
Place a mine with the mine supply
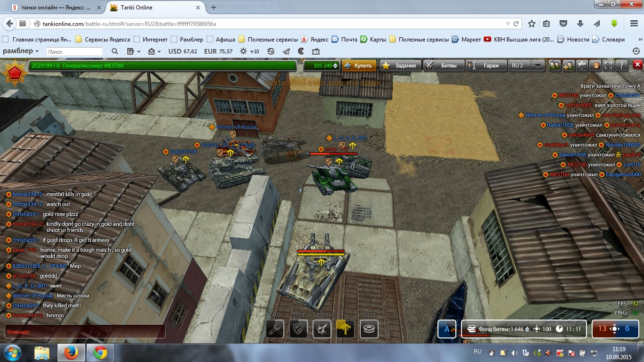pyautogui.click(x=369, y=329)
